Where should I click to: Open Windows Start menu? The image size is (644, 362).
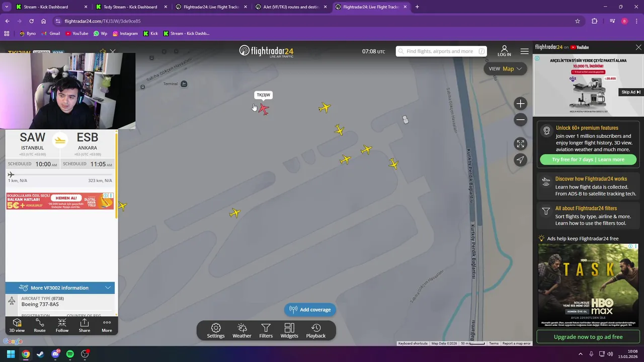coord(11,354)
